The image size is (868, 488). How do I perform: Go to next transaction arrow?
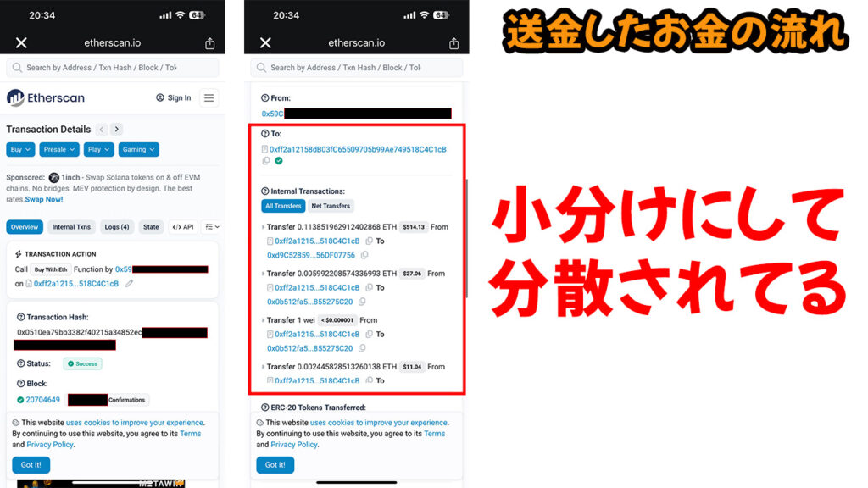click(x=117, y=130)
